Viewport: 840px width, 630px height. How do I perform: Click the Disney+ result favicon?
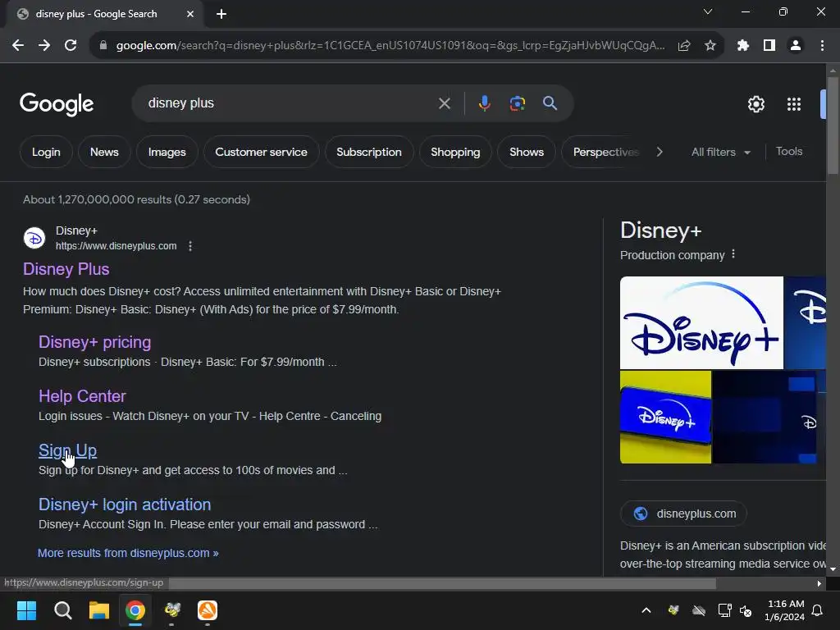[34, 238]
